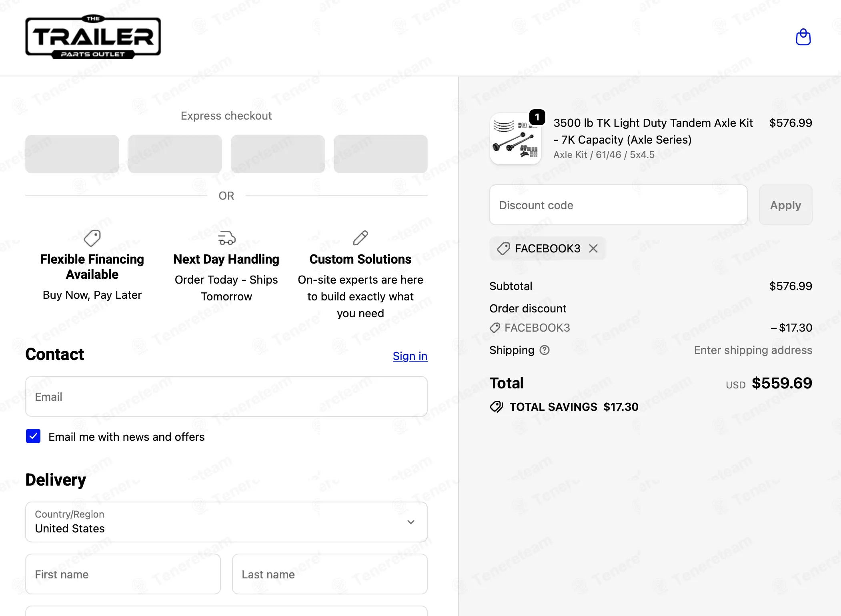841x616 pixels.
Task: Select the Last name field
Action: click(330, 574)
